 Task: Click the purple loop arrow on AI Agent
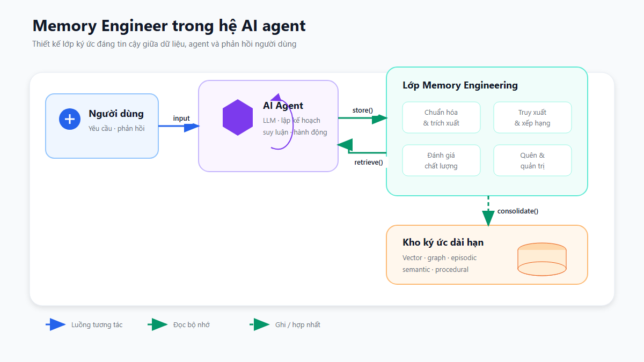coord(282,121)
